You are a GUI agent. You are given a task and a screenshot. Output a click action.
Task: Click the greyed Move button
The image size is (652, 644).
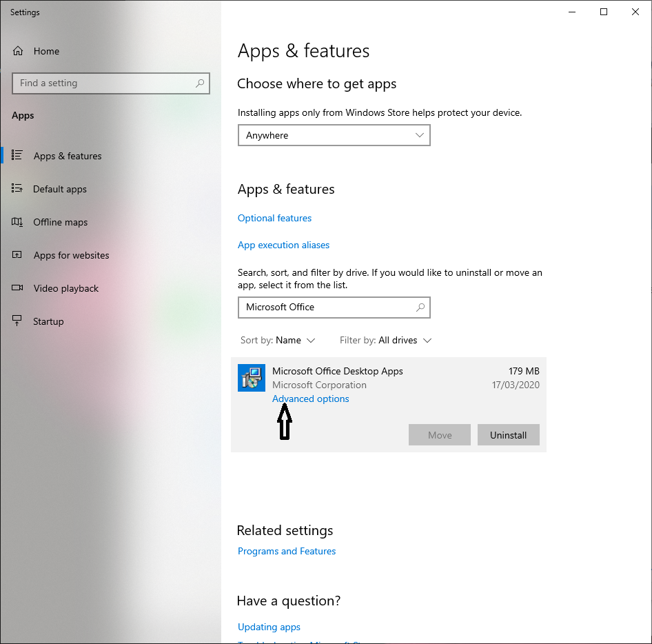click(x=440, y=435)
